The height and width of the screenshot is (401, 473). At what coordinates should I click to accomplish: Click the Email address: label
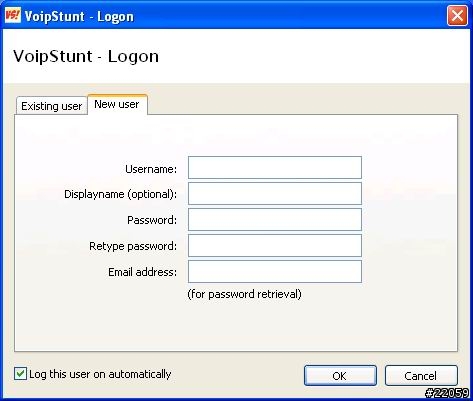pos(142,272)
